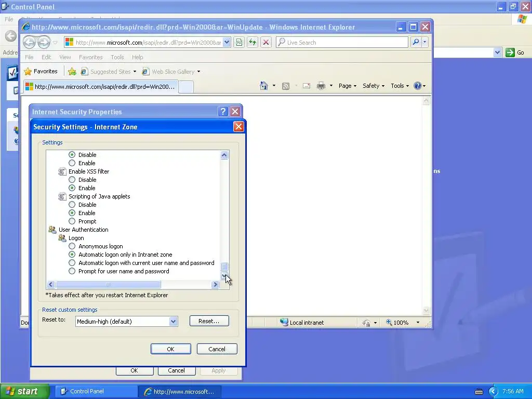
Task: Open the zoom level dropdown arrow
Action: (418, 322)
